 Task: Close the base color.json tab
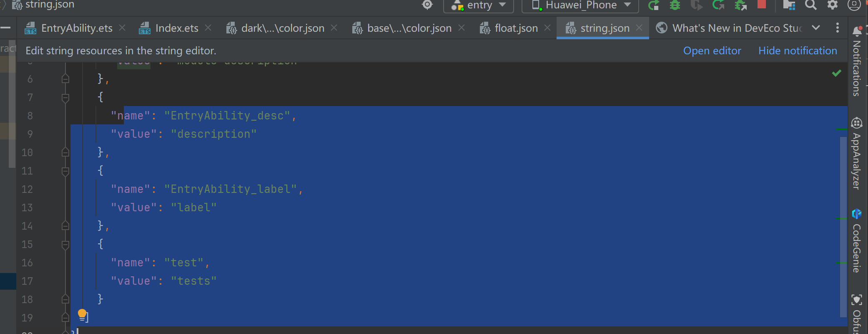tap(462, 28)
